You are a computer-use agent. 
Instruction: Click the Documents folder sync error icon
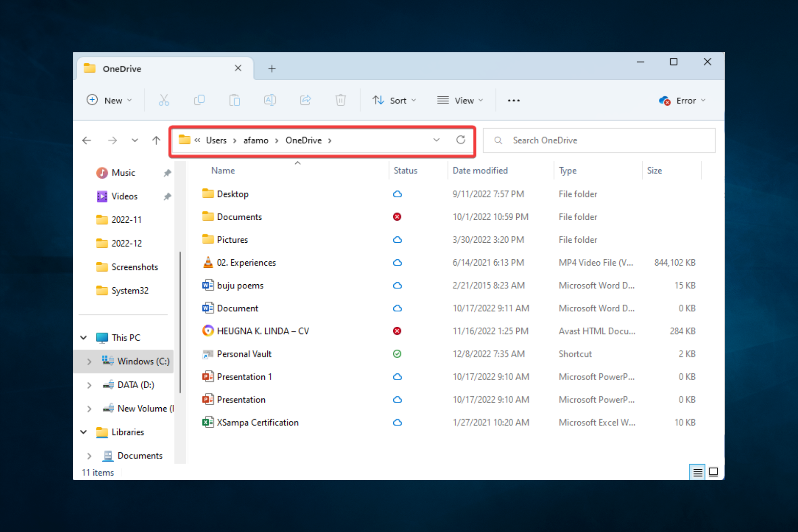[x=397, y=217]
